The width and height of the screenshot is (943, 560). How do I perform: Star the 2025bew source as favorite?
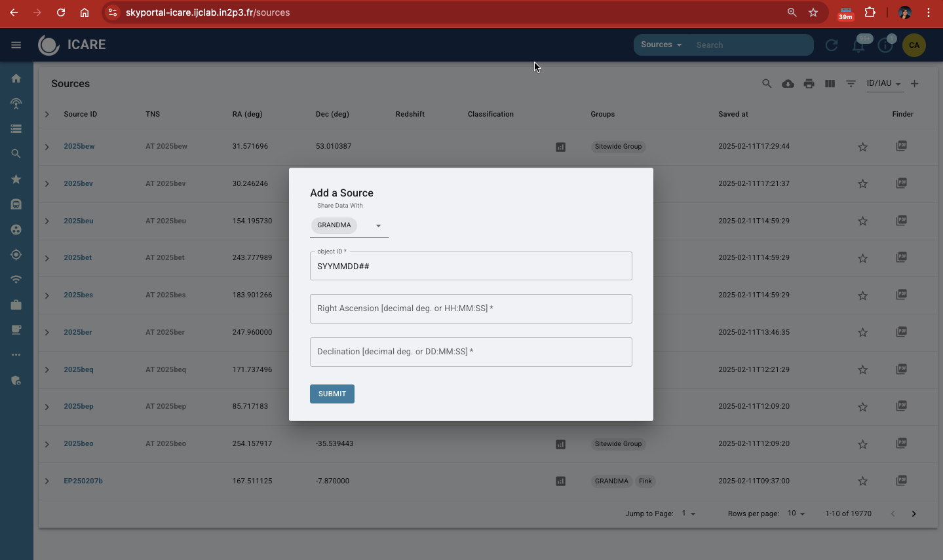tap(862, 147)
